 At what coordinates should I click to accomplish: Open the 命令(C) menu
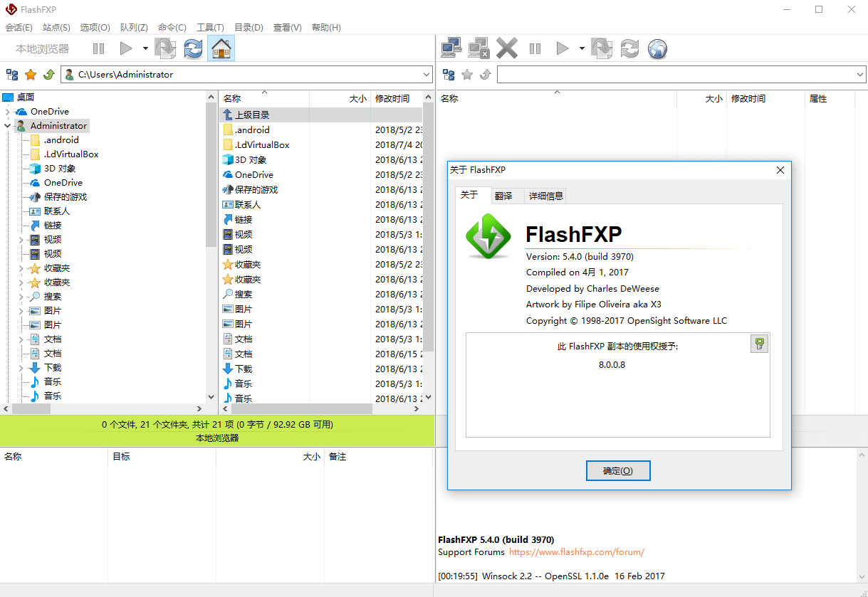click(x=172, y=28)
